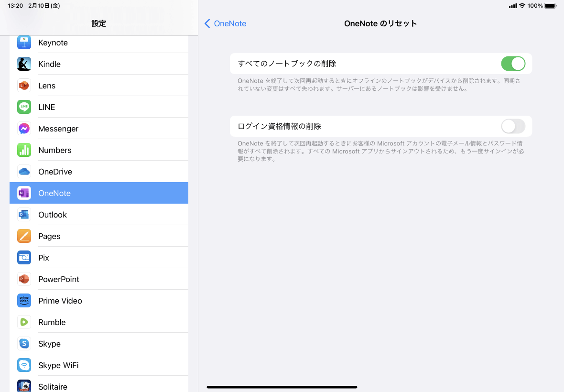Open LINE settings row
This screenshot has width=564, height=392.
coord(99,107)
